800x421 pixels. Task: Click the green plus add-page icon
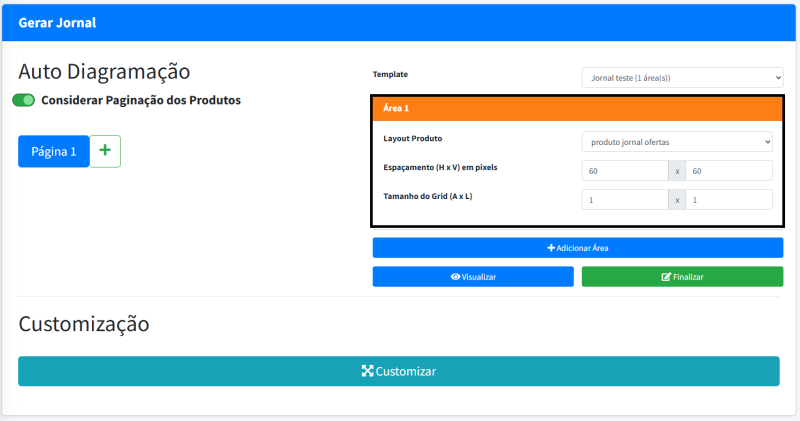pos(105,151)
